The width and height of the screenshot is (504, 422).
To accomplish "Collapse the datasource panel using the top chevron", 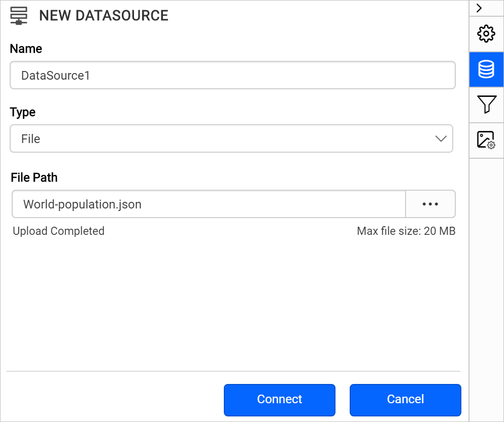I will (479, 8).
